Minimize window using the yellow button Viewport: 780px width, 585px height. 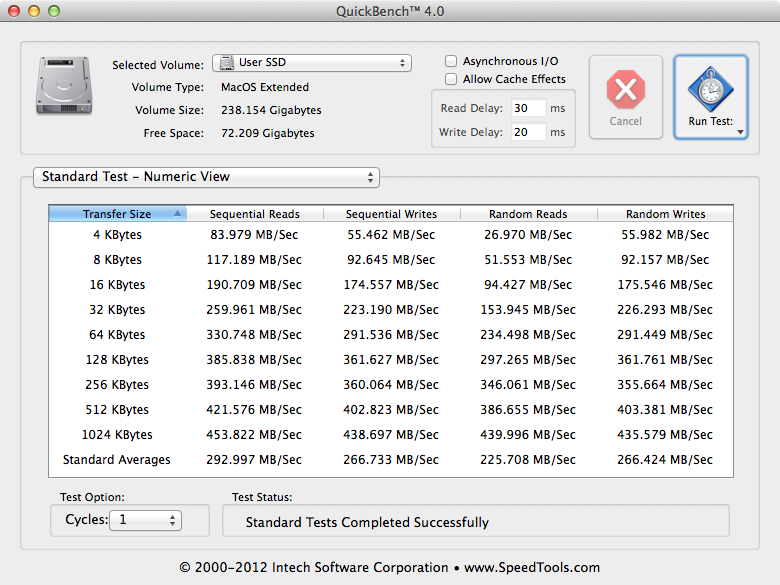pyautogui.click(x=34, y=11)
